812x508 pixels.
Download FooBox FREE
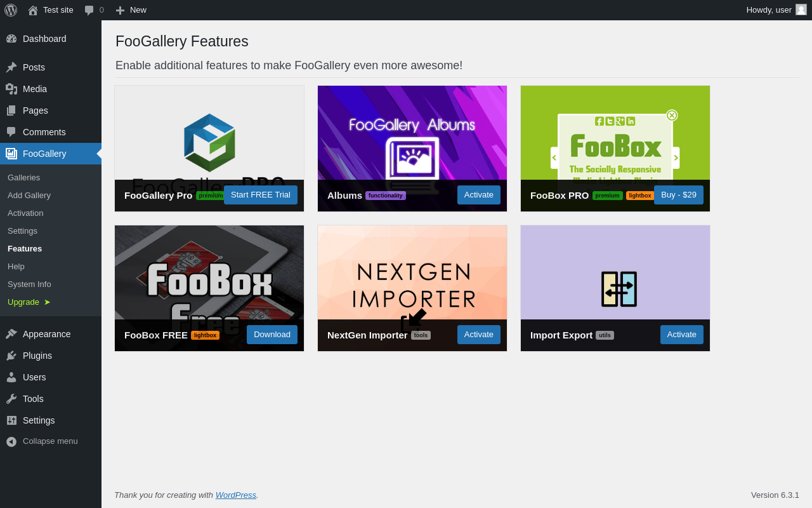[272, 335]
